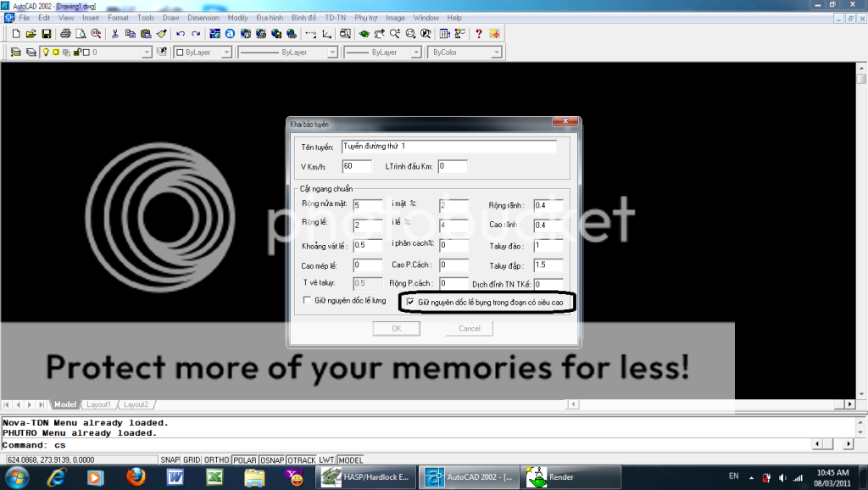868x490 pixels.
Task: Toggle GRID display in the status bar
Action: click(192, 460)
